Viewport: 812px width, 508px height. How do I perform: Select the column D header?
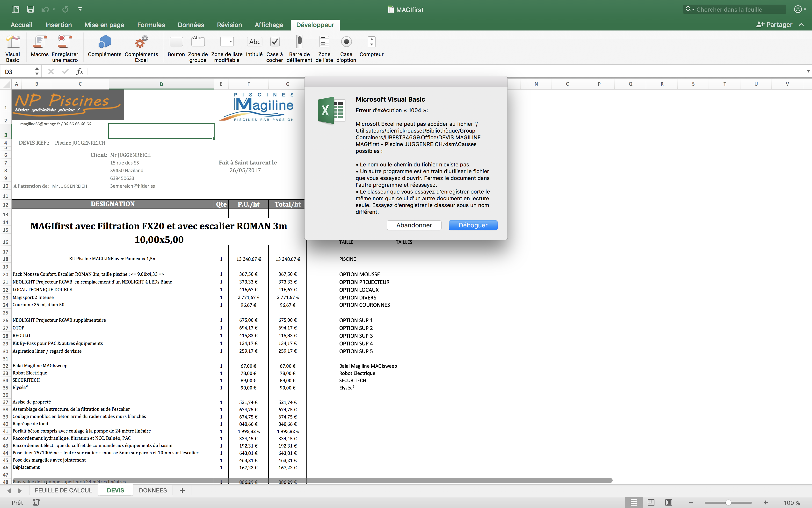pyautogui.click(x=161, y=84)
